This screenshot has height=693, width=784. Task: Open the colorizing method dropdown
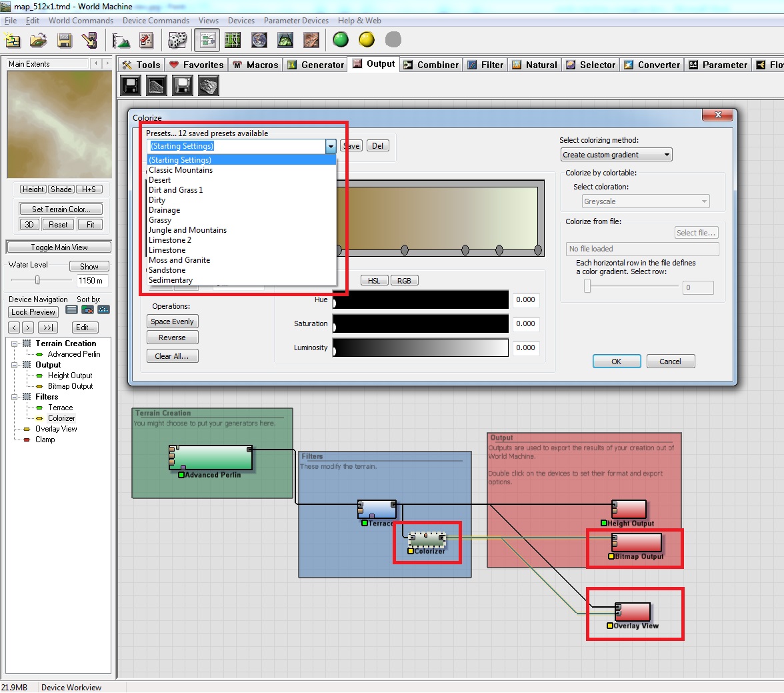[616, 155]
